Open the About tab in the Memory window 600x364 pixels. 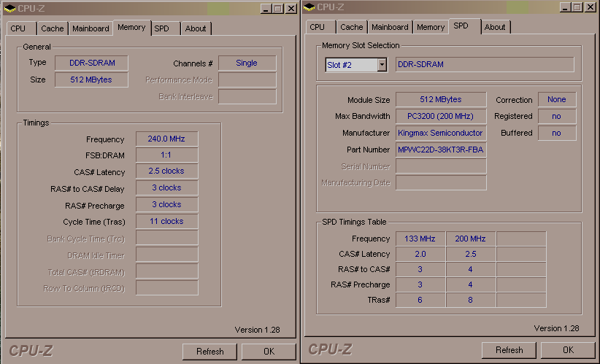click(196, 28)
